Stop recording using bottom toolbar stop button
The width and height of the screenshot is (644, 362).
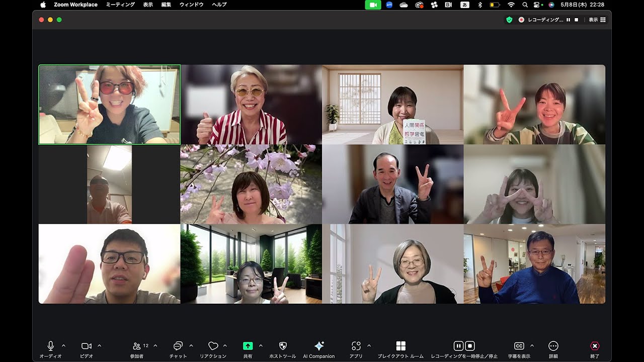pyautogui.click(x=470, y=346)
